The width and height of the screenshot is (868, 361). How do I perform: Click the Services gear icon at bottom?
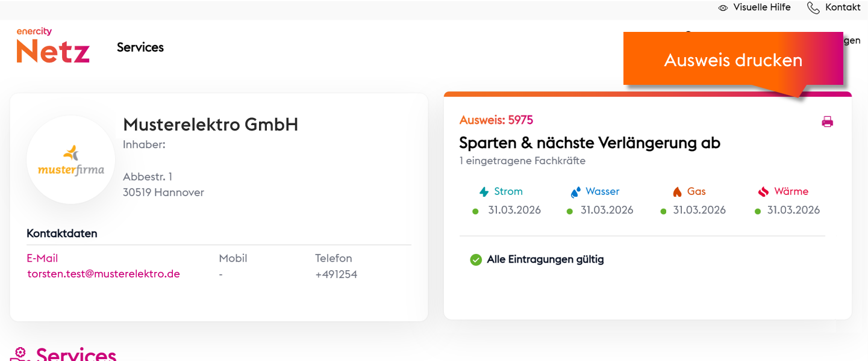point(20,354)
